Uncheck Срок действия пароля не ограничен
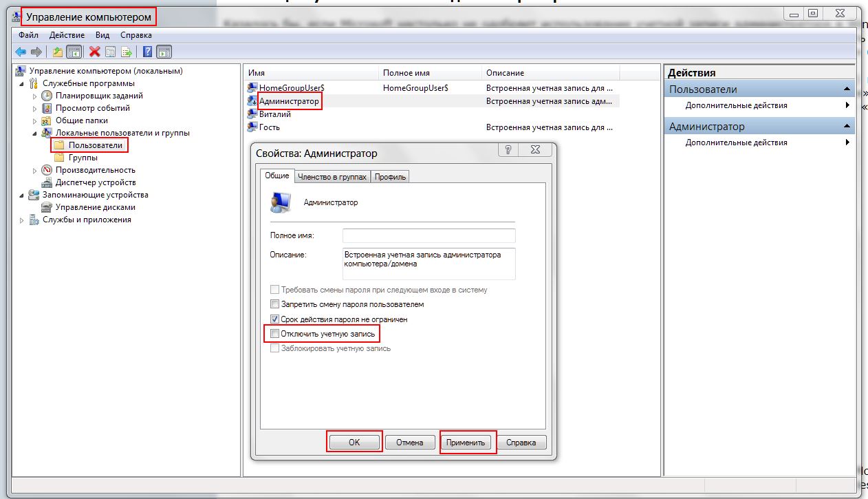Screen dimensions: 868x499 click(x=275, y=319)
